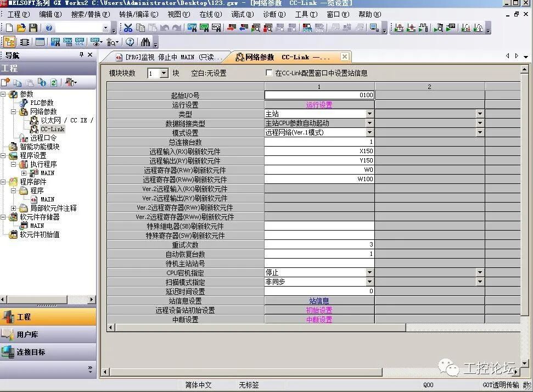Image resolution: width=533 pixels, height=392 pixels.
Task: Collapse the 网络参数 tree node
Action: click(x=13, y=111)
